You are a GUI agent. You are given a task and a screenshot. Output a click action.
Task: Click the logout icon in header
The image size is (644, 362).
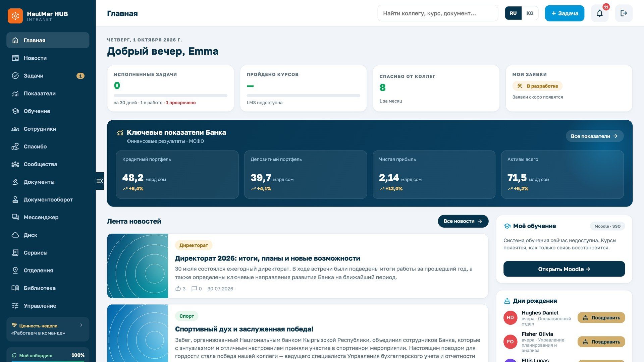tap(624, 13)
